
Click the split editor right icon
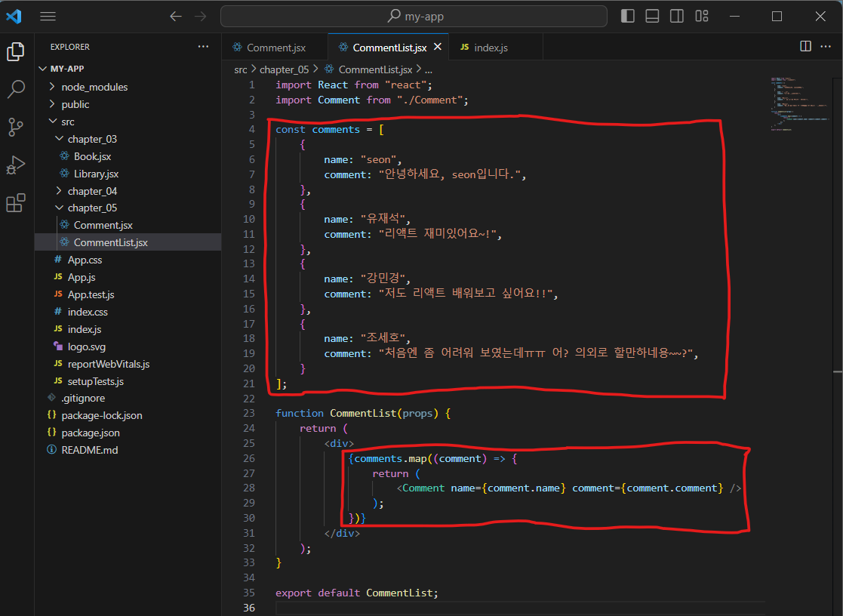(805, 47)
